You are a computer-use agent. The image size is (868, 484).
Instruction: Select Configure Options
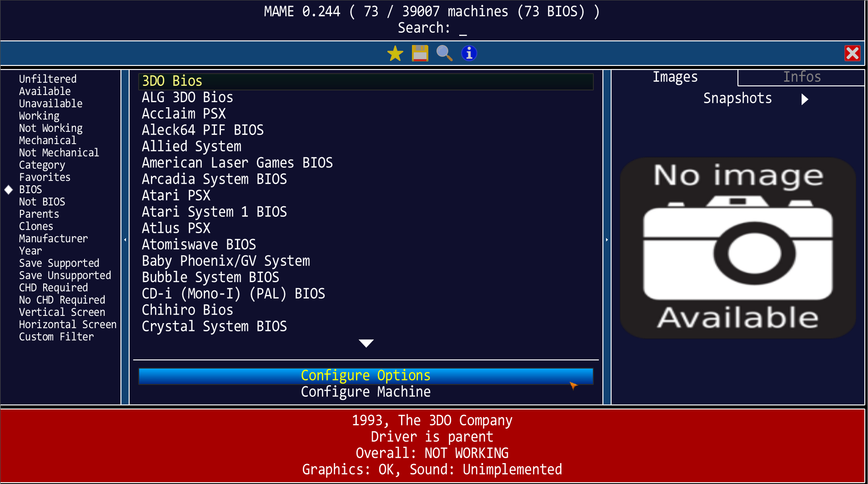pyautogui.click(x=366, y=376)
